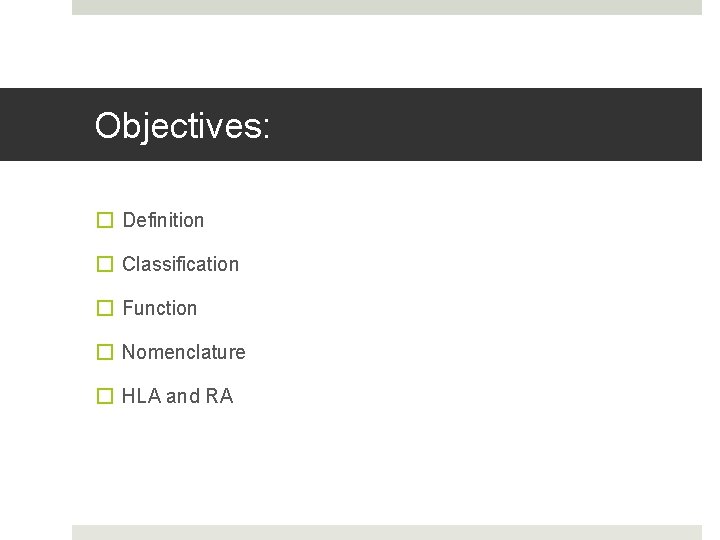
Task: Click the Classification bullet text
Action: (180, 264)
